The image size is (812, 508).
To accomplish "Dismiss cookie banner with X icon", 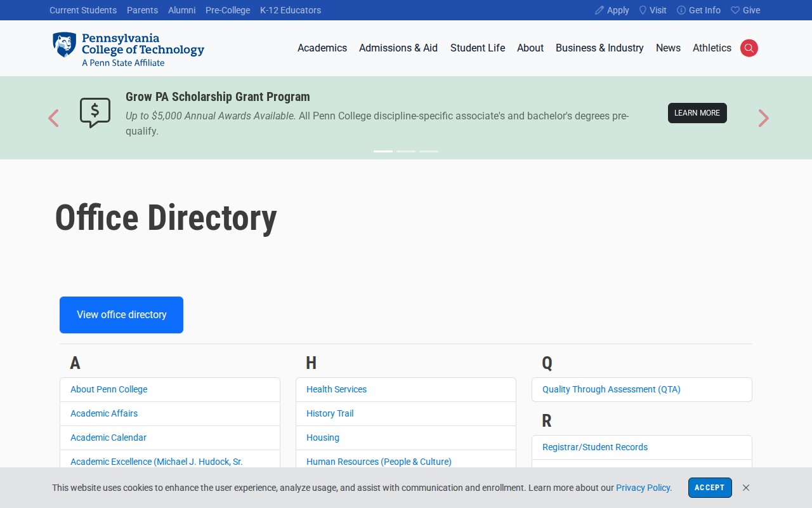I will click(746, 488).
